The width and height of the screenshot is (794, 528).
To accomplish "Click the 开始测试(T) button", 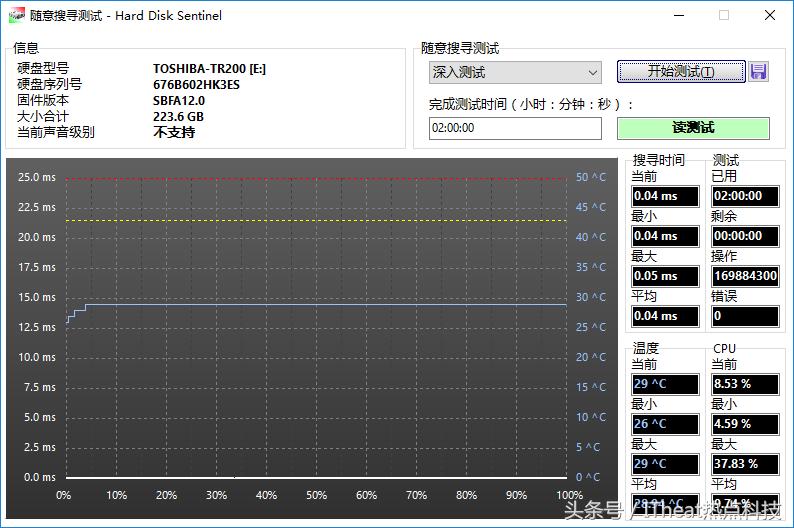I will pos(681,71).
